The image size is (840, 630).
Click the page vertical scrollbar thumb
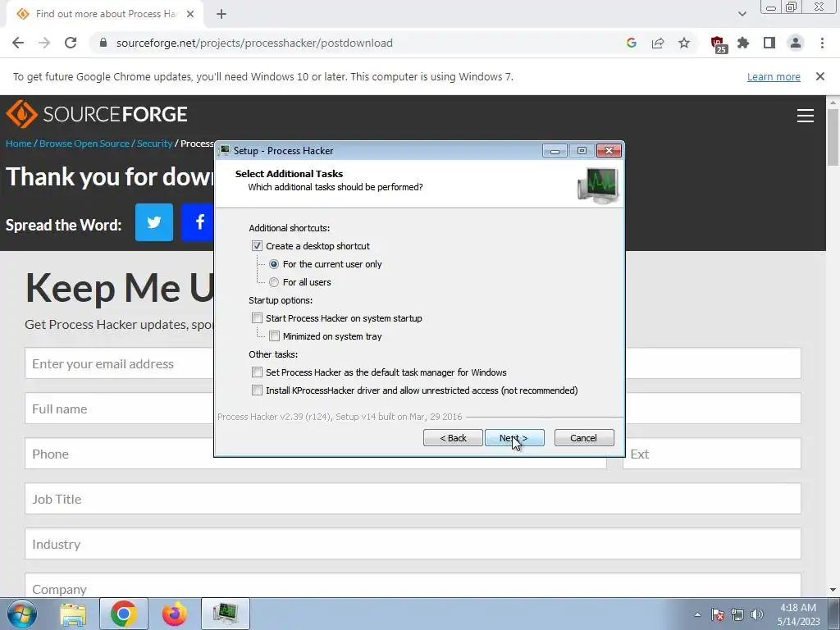click(833, 137)
